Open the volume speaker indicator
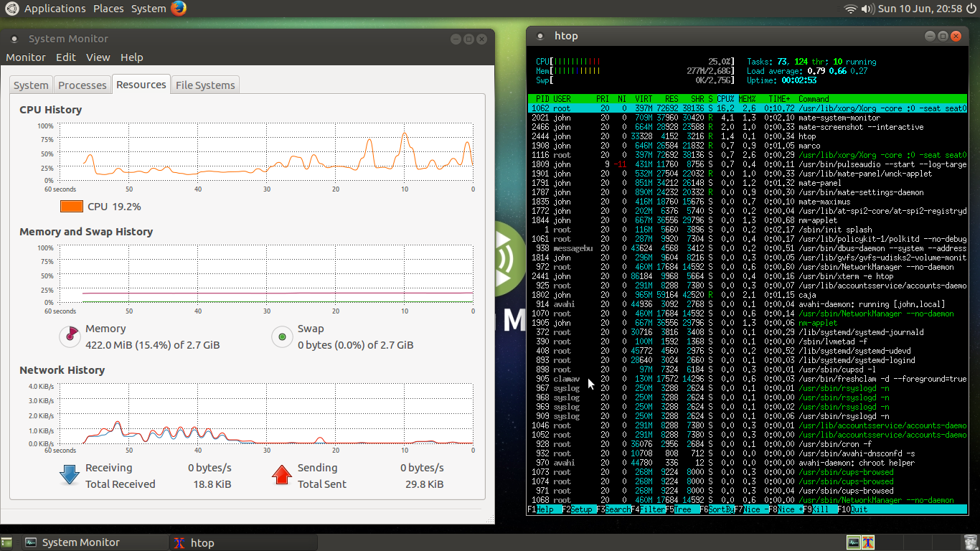 867,9
